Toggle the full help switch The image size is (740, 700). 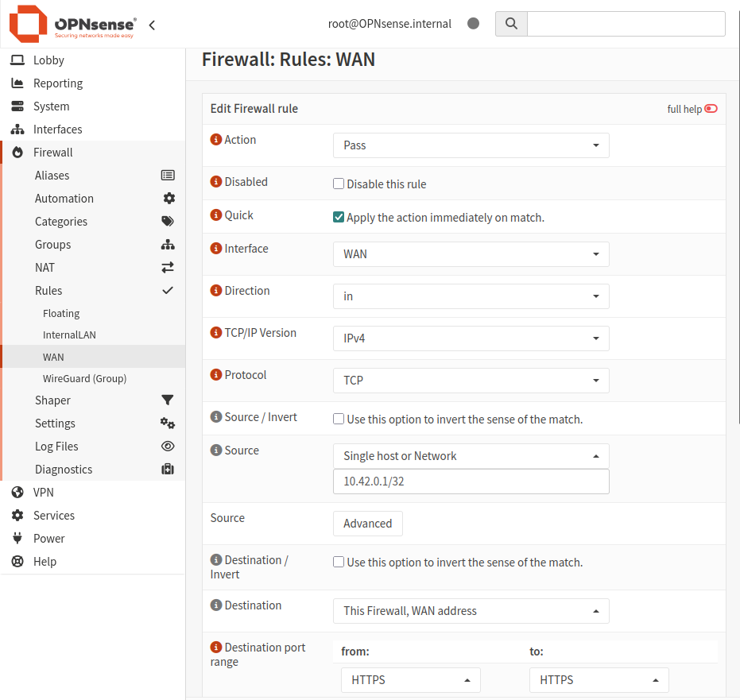coord(711,109)
